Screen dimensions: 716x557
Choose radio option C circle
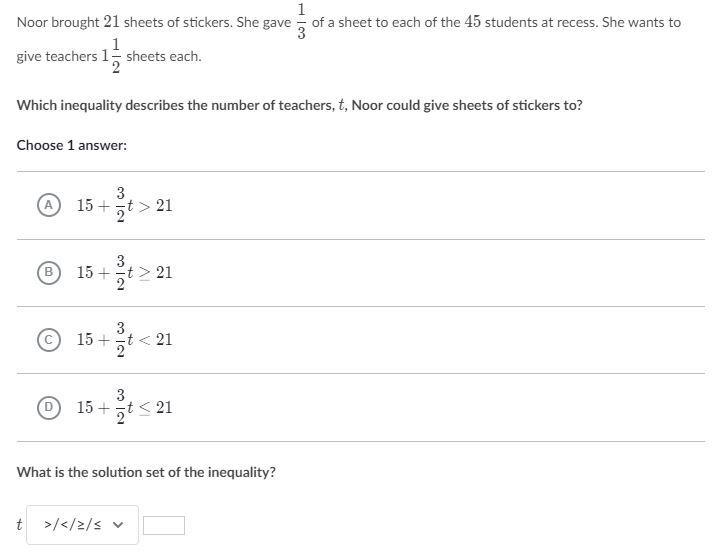pyautogui.click(x=48, y=340)
